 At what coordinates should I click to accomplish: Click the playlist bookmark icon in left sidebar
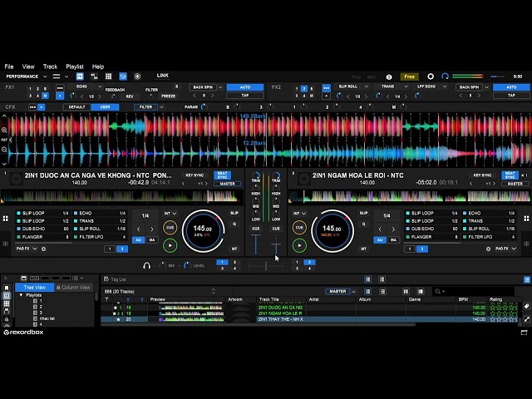pos(7,288)
